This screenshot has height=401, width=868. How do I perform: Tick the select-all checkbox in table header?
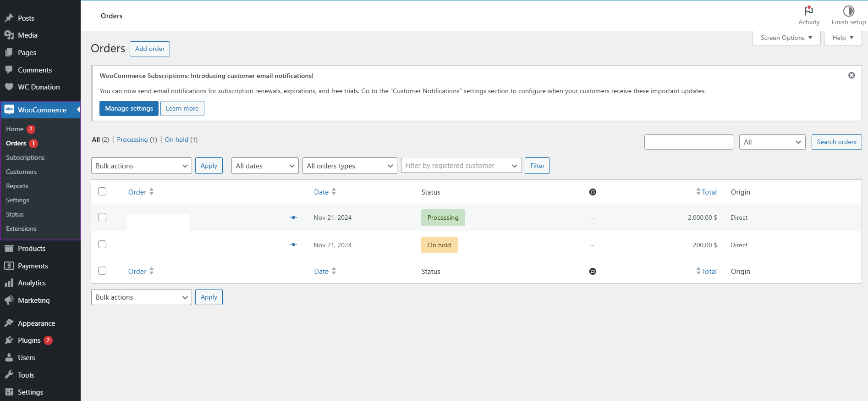click(102, 191)
